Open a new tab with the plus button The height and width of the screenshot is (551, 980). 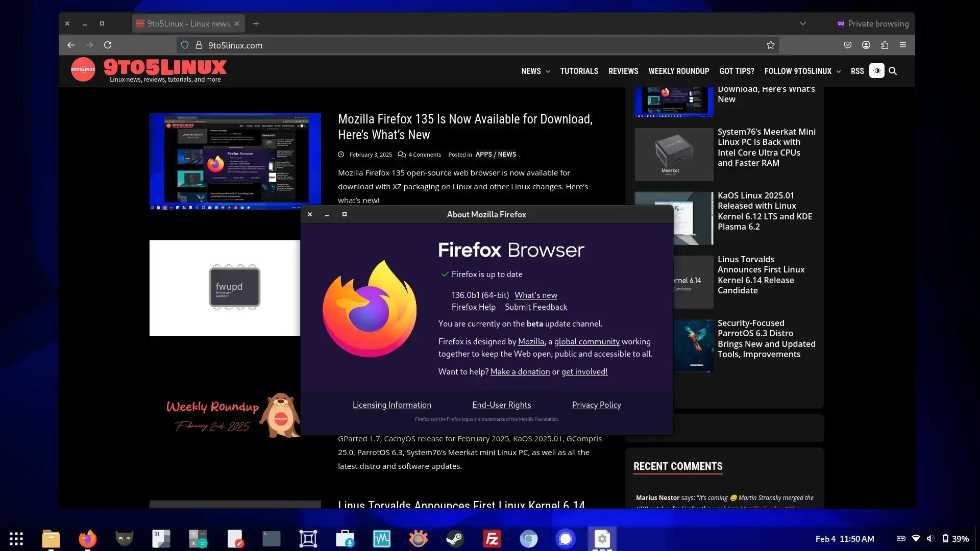pos(256,23)
